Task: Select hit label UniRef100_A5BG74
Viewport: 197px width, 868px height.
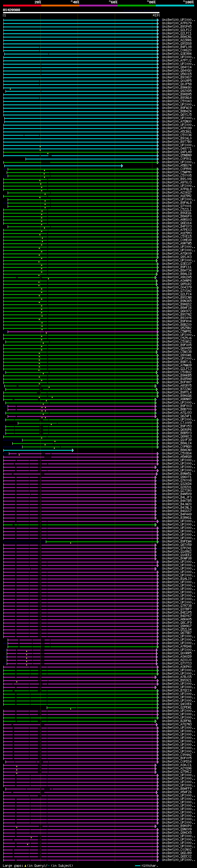Action: [177, 165]
